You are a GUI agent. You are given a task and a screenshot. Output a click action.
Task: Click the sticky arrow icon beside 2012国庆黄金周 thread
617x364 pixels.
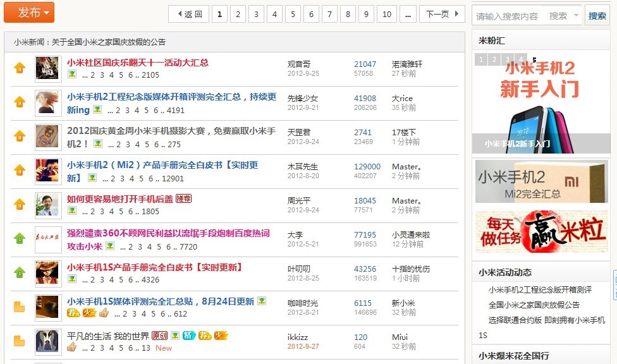click(20, 136)
